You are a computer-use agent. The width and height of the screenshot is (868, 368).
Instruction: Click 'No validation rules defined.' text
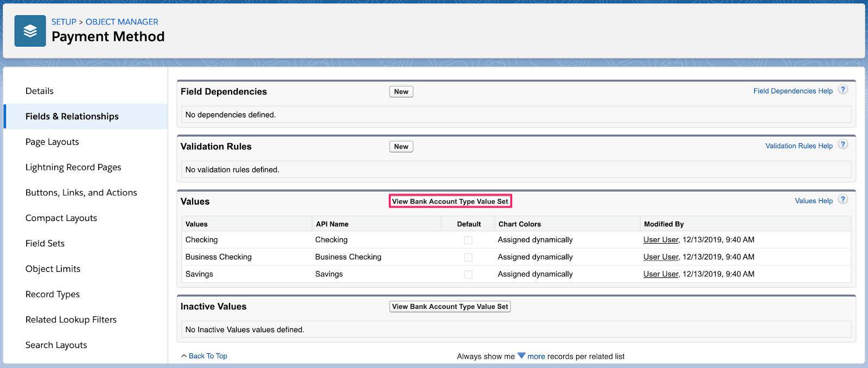pyautogui.click(x=232, y=170)
